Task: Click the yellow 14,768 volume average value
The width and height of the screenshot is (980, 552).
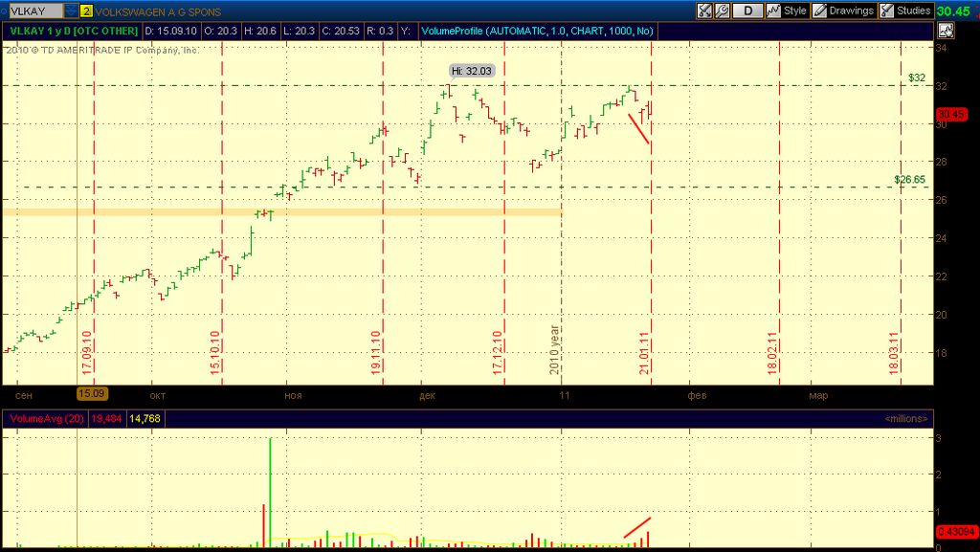Action: click(x=145, y=418)
